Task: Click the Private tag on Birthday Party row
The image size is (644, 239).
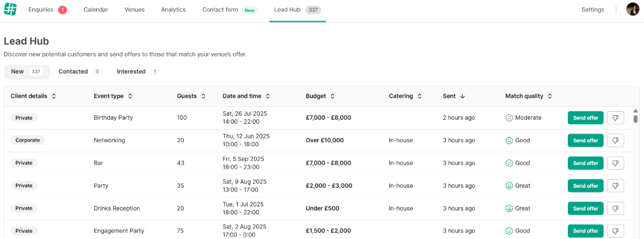Action: 24,118
